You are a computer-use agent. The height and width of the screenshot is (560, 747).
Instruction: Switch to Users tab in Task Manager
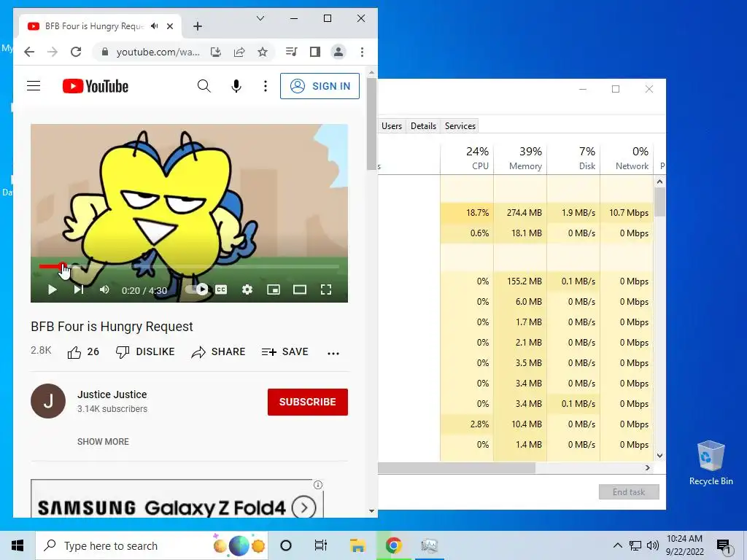pos(392,125)
